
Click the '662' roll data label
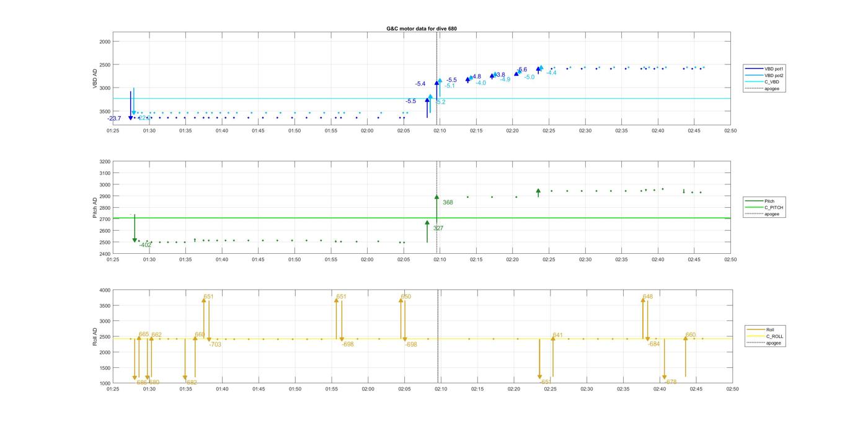(157, 335)
